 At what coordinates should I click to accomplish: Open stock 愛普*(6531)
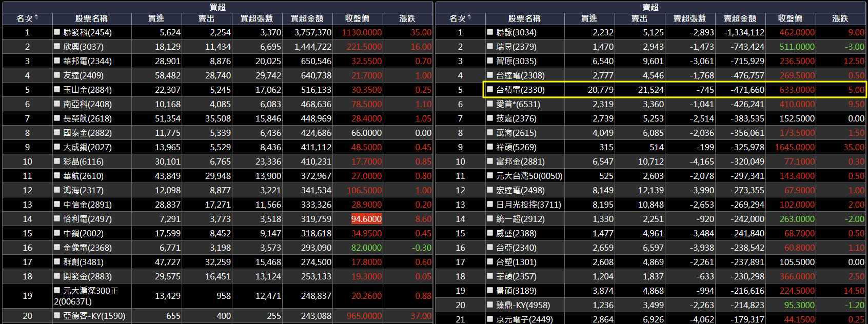point(518,104)
